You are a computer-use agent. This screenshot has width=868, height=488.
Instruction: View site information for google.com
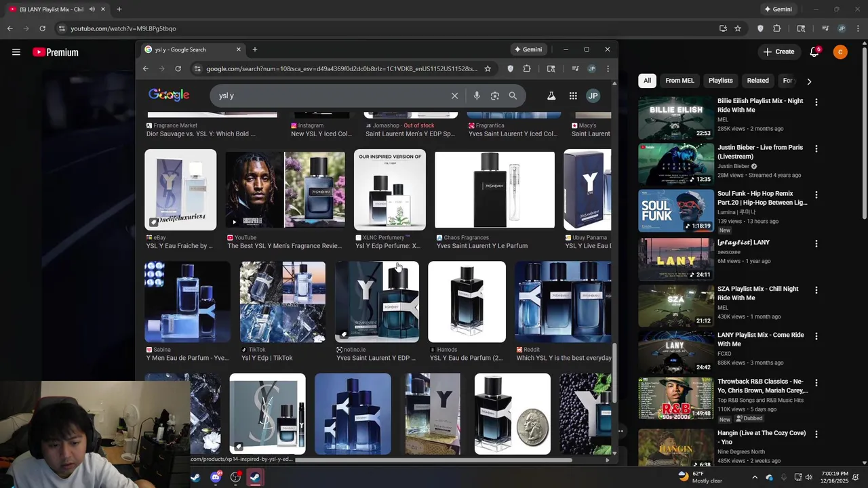(197, 68)
